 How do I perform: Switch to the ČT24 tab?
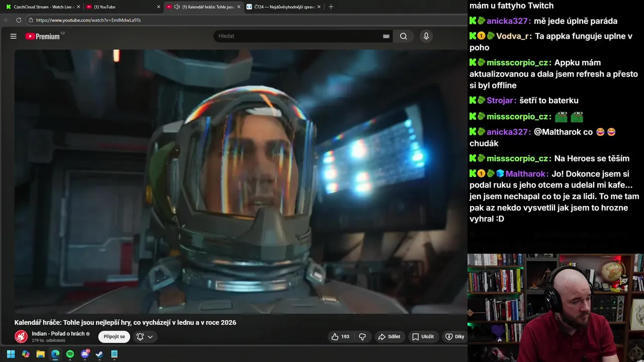(284, 7)
